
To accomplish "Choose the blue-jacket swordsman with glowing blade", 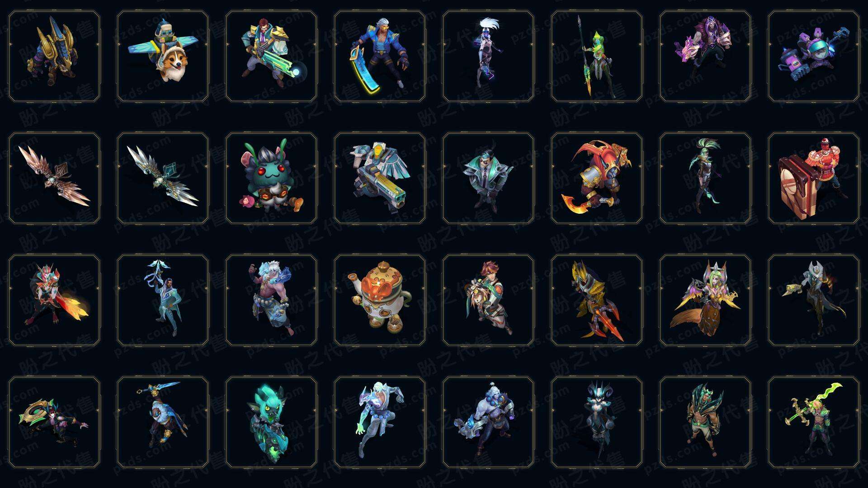I will (x=380, y=56).
